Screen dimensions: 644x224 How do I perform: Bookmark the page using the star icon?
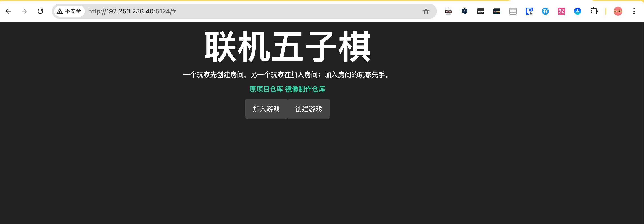[x=426, y=11]
